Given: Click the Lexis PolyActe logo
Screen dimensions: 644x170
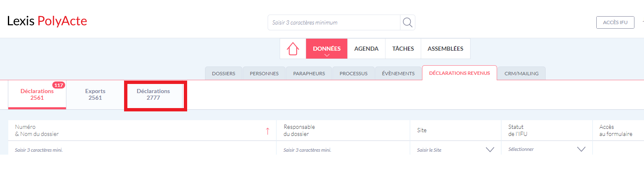Looking at the screenshot, I should pos(47,22).
